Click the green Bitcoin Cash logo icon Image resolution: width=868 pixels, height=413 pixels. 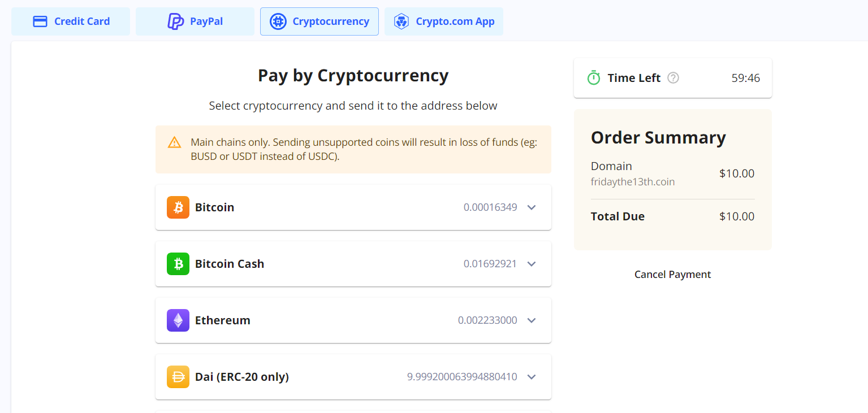click(x=178, y=264)
